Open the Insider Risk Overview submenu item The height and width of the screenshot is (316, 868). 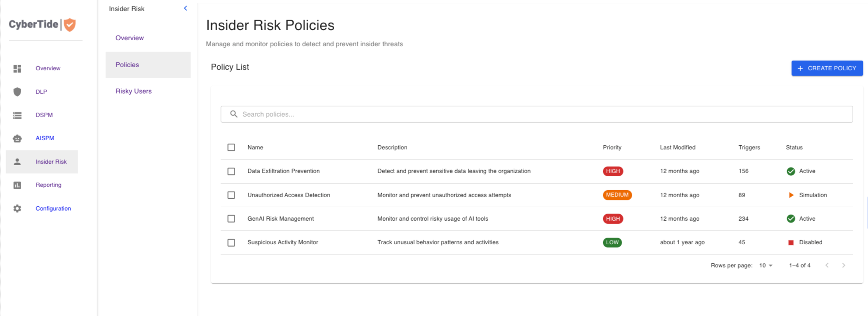[129, 38]
